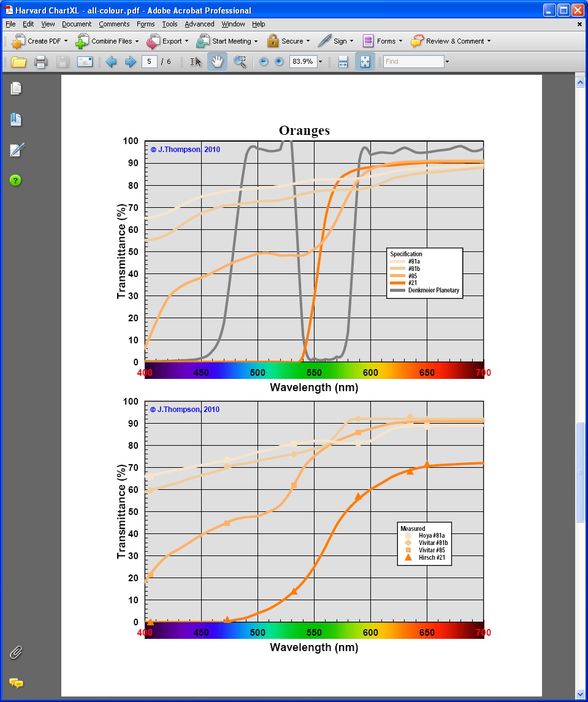
Task: Choose the Select text cursor tool
Action: (196, 62)
